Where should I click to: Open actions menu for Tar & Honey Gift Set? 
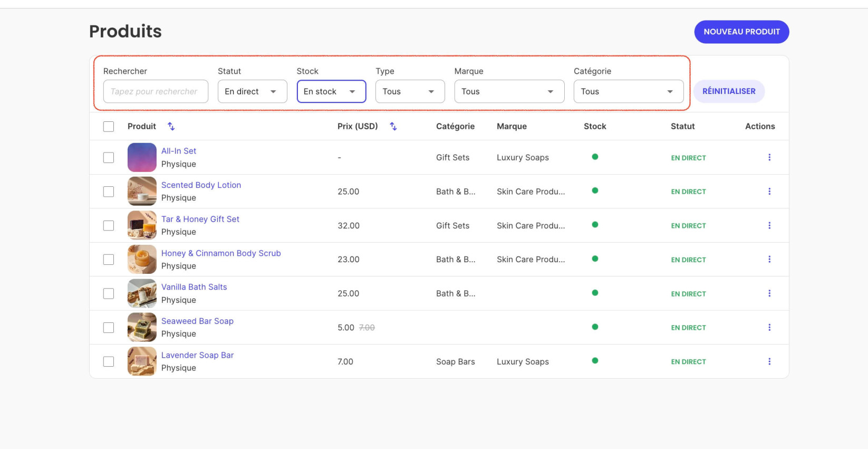click(769, 225)
